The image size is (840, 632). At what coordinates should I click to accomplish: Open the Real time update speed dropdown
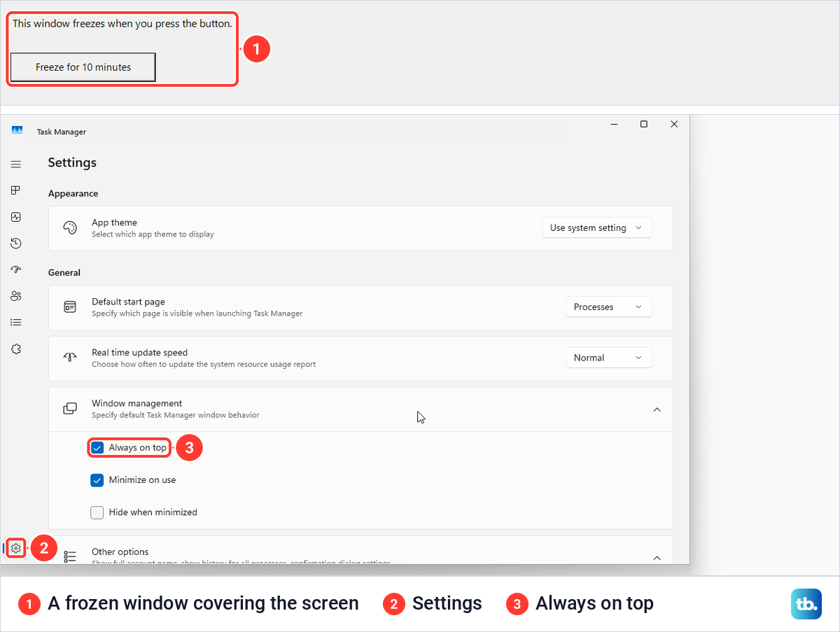[608, 358]
